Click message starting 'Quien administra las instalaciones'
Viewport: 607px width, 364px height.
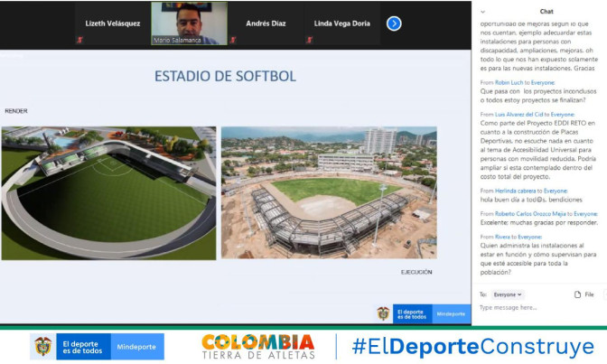(x=538, y=259)
